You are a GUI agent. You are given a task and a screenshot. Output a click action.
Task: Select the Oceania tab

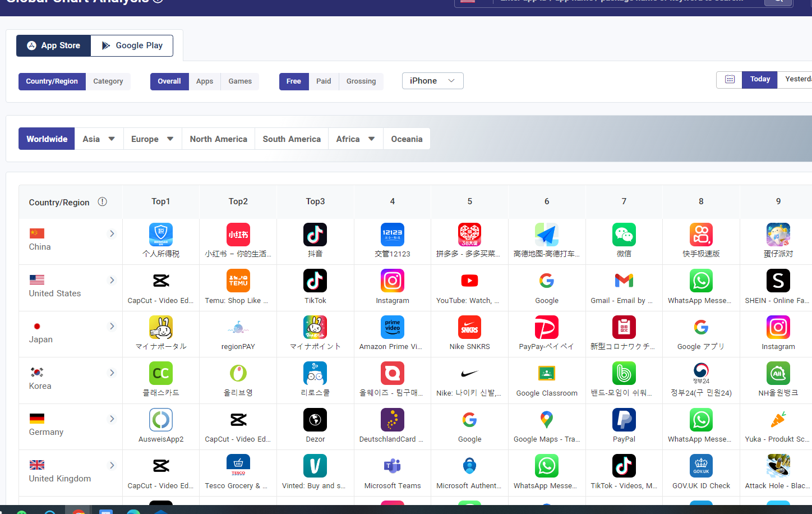(x=407, y=139)
